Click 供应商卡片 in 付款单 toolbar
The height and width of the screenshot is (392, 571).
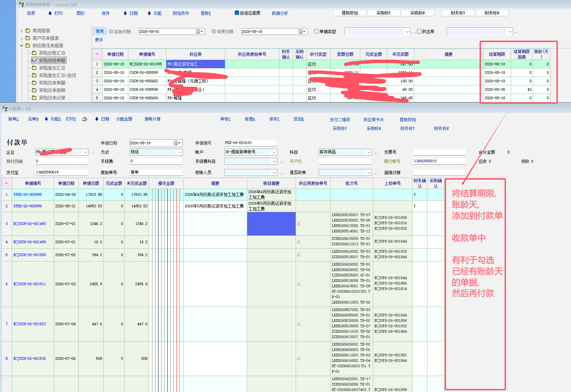374,120
